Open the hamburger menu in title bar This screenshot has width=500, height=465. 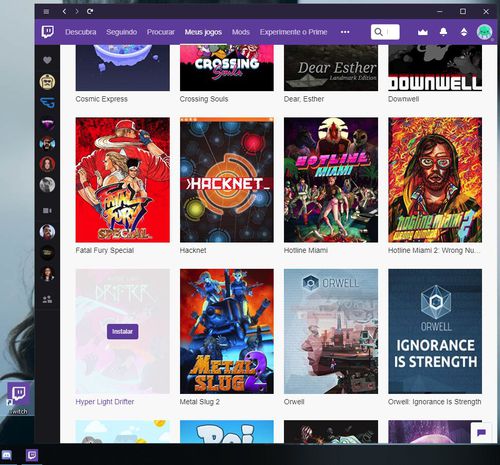[46, 12]
